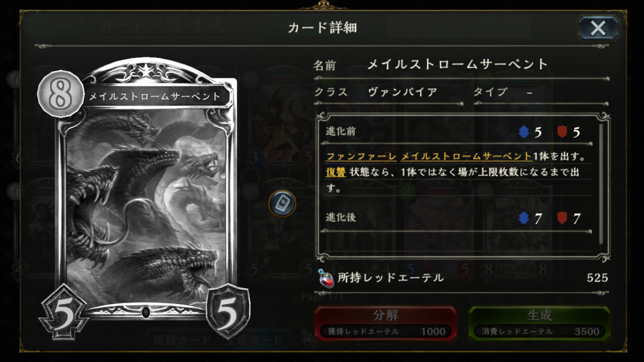Image resolution: width=644 pixels, height=362 pixels.
Task: Open the 復讐 keyword link
Action: coord(335,172)
